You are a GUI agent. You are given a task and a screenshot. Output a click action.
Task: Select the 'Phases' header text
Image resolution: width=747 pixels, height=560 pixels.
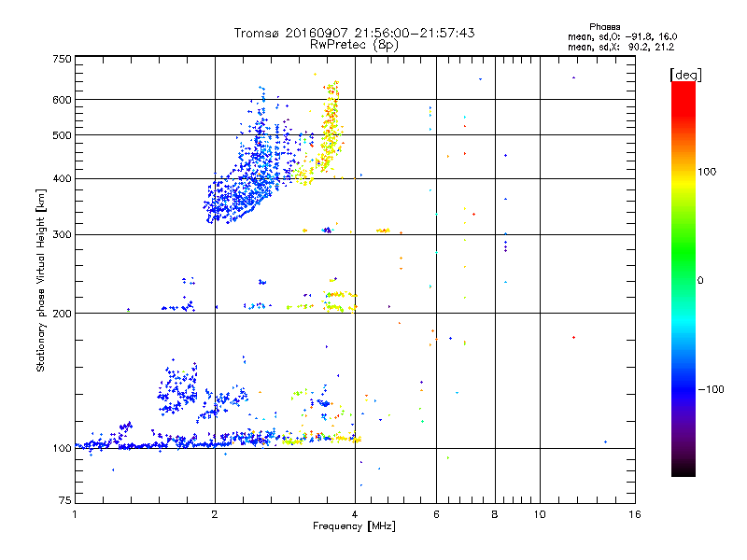(x=604, y=27)
